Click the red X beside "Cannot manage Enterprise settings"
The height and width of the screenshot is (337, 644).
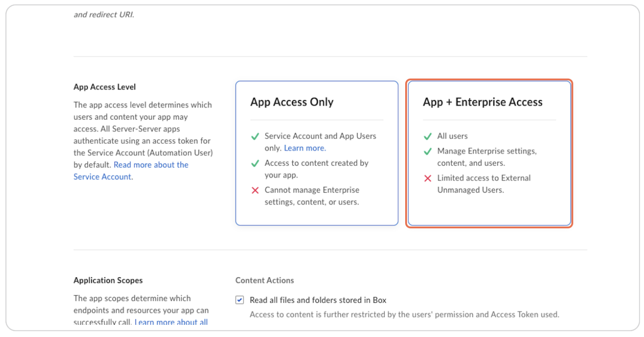point(255,190)
